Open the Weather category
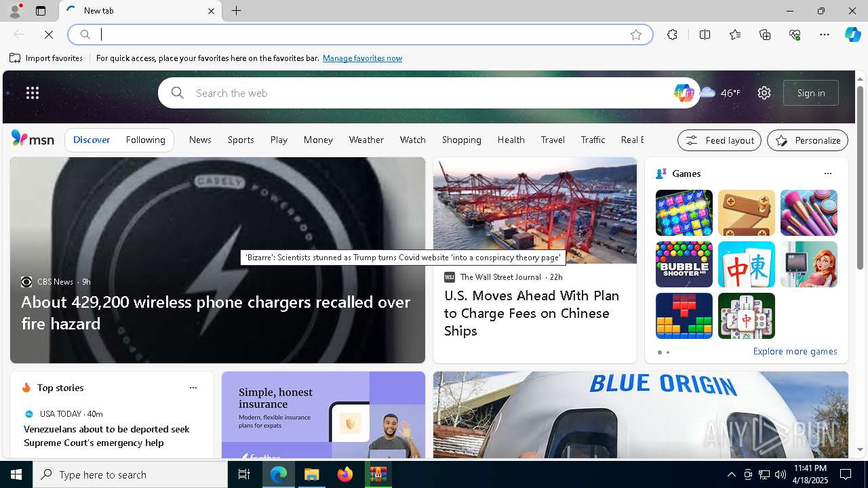This screenshot has width=868, height=488. (x=366, y=140)
